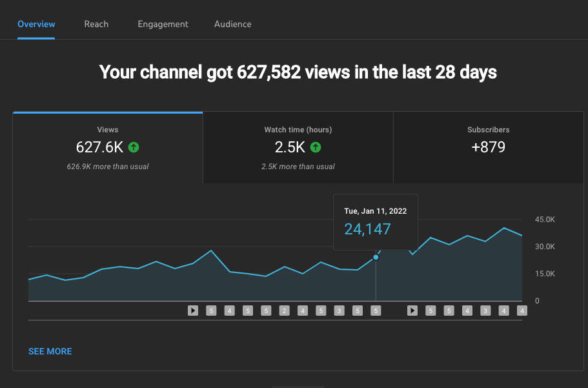
Task: Click the first video play marker below the chart
Action: 192,311
